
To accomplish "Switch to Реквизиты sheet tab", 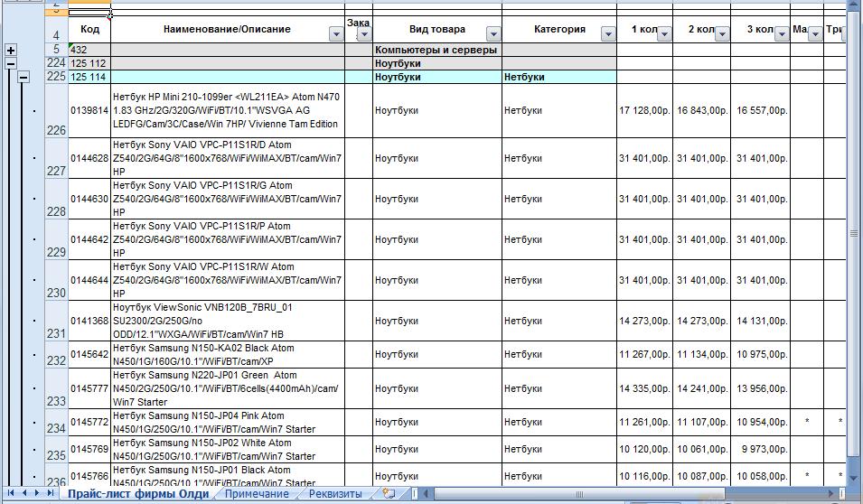I will coord(334,493).
